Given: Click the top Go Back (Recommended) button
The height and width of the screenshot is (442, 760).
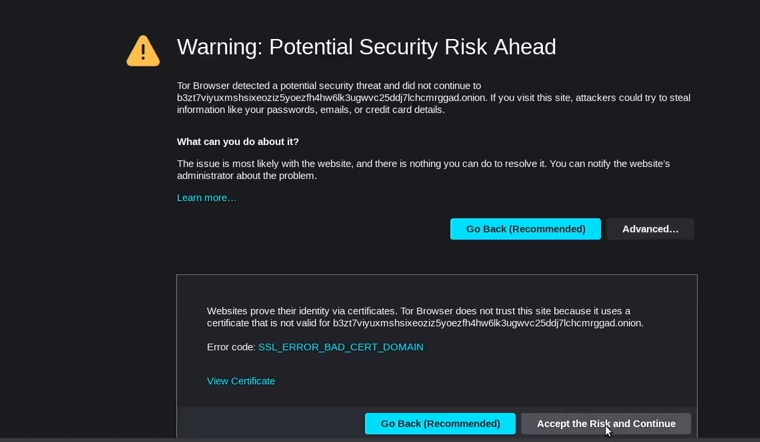Looking at the screenshot, I should coord(525,229).
